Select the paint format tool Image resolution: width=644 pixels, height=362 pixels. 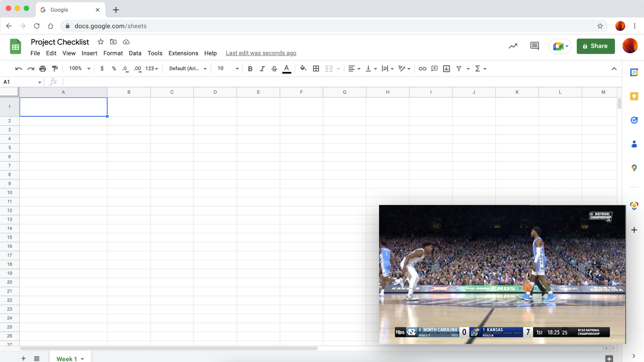click(x=55, y=68)
